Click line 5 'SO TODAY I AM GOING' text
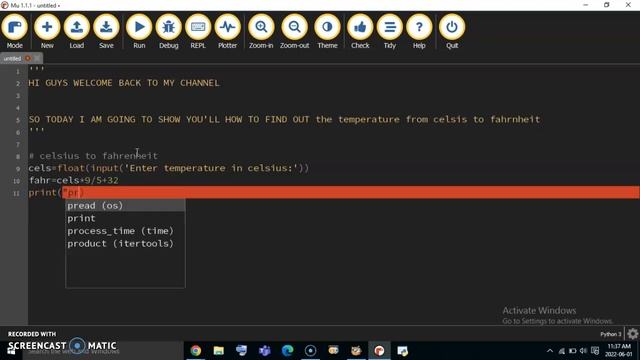The image size is (640, 360). tap(284, 120)
